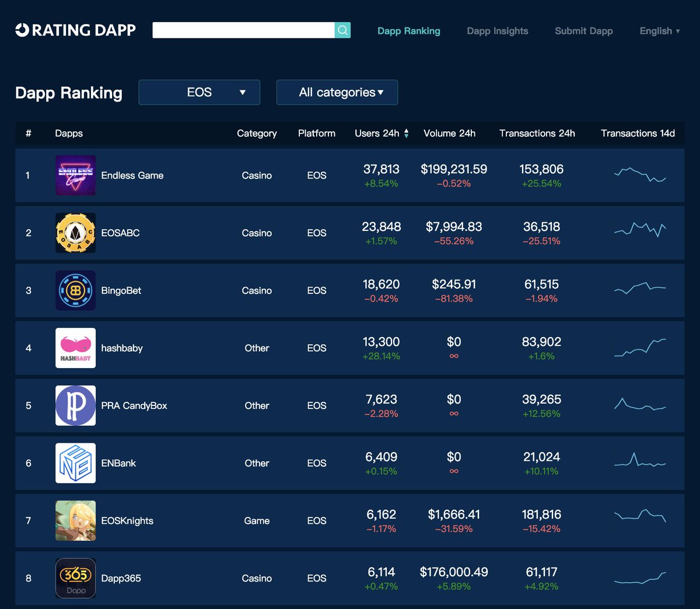Click EOSABC volume $7,994.83

tap(454, 227)
